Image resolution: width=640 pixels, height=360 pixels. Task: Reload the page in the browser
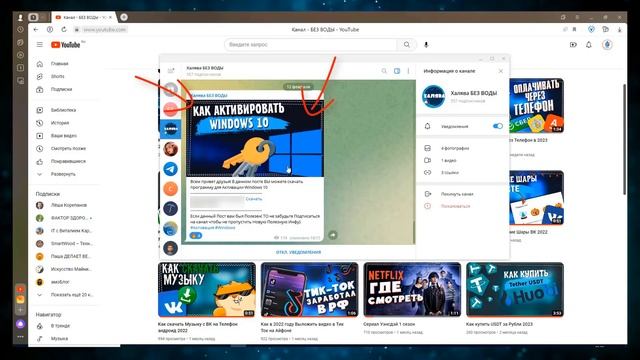64,29
